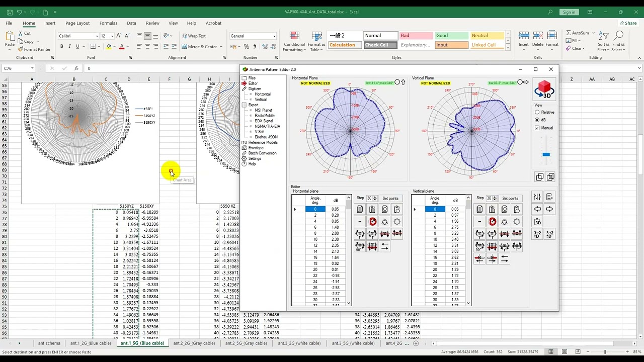
Task: Select Digitizer Horizontal tree item
Action: (262, 94)
